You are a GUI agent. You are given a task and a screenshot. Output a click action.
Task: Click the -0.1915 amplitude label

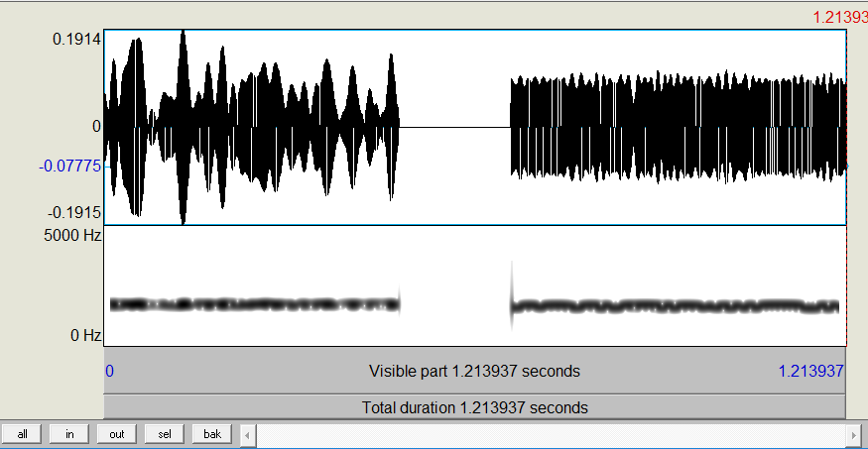click(74, 213)
